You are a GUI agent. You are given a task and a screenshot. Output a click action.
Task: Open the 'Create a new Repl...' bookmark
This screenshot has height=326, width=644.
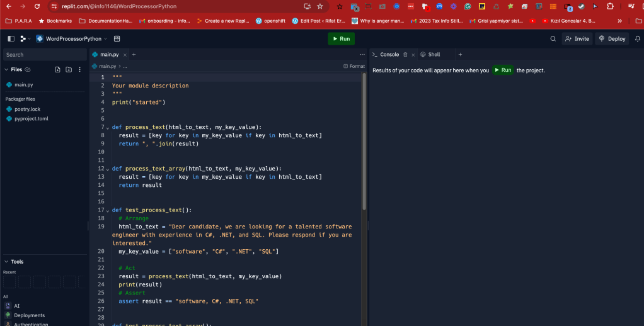[x=223, y=21]
